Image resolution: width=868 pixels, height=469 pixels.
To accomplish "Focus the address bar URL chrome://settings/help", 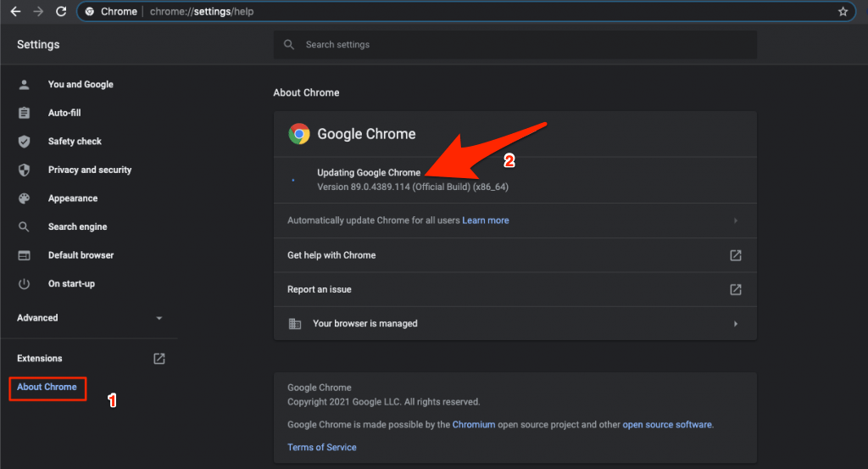I will (x=202, y=12).
